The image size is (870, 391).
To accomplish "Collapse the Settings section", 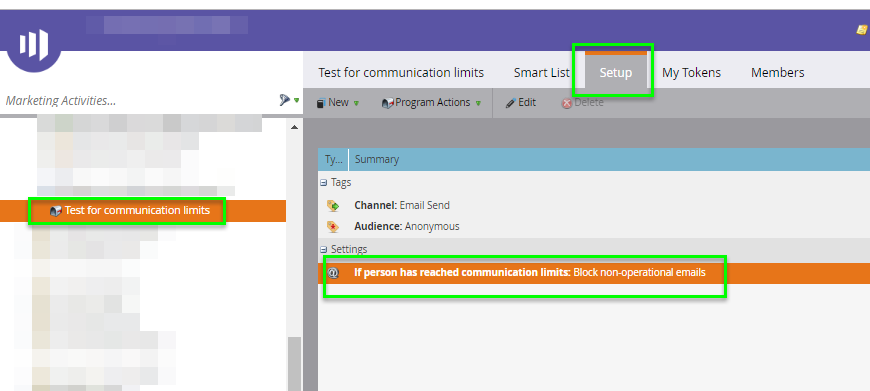I will pyautogui.click(x=323, y=250).
